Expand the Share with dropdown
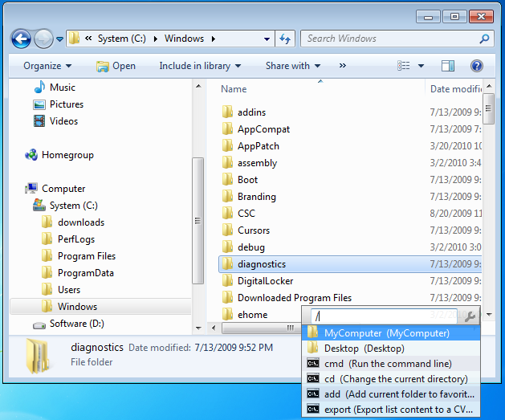This screenshot has height=420, width=505. pyautogui.click(x=292, y=66)
